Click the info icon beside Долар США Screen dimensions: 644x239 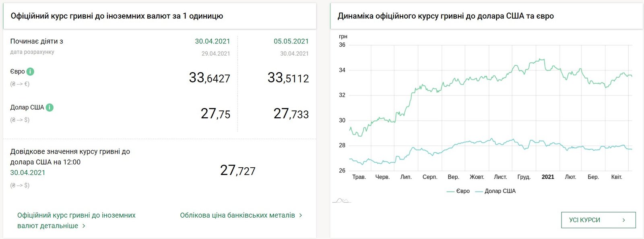click(49, 107)
